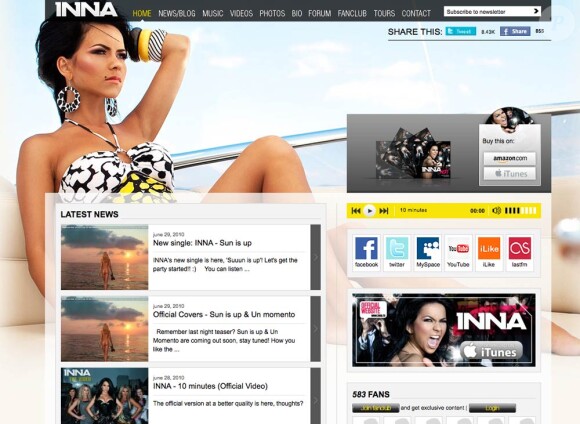Open 'New single: INNA - Sun is up' headline
The height and width of the screenshot is (424, 580).
tap(202, 243)
